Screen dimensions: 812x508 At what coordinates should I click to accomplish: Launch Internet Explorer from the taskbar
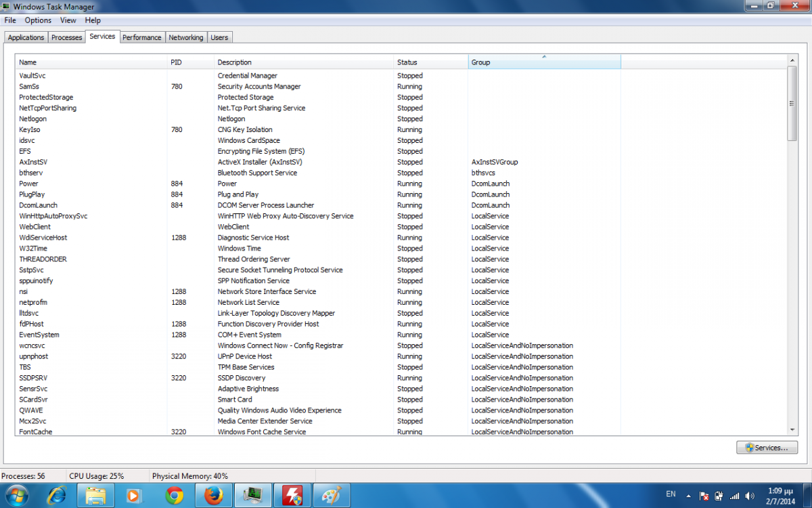point(56,495)
